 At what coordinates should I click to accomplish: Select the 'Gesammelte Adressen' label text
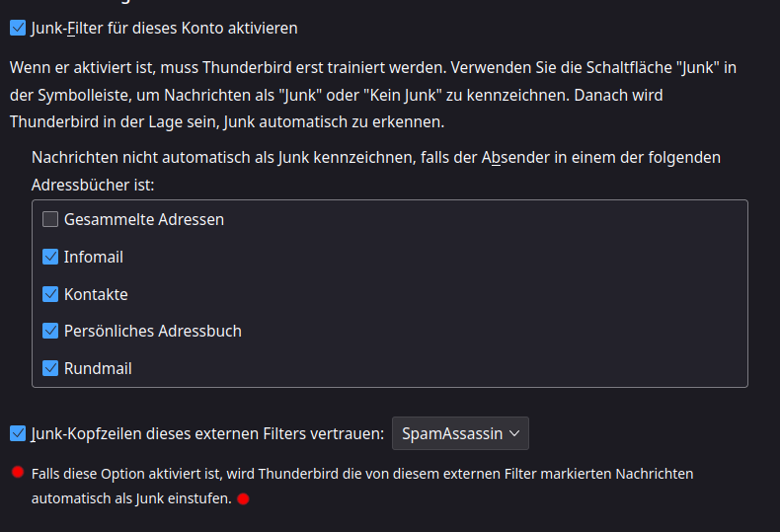[144, 219]
